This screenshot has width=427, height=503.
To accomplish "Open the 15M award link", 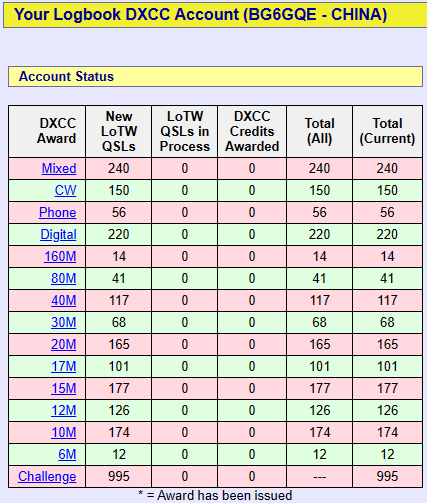I will click(64, 388).
